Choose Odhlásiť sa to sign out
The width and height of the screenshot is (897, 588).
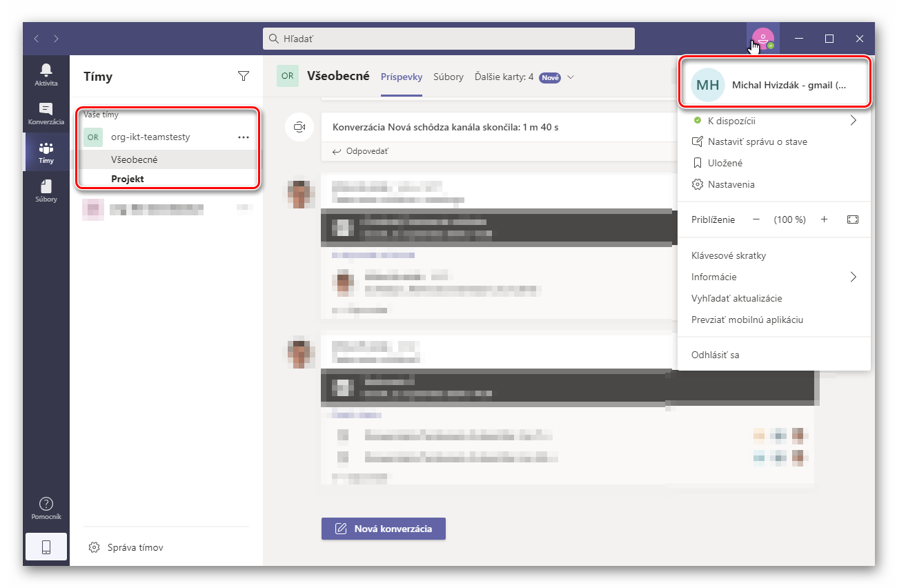[715, 355]
